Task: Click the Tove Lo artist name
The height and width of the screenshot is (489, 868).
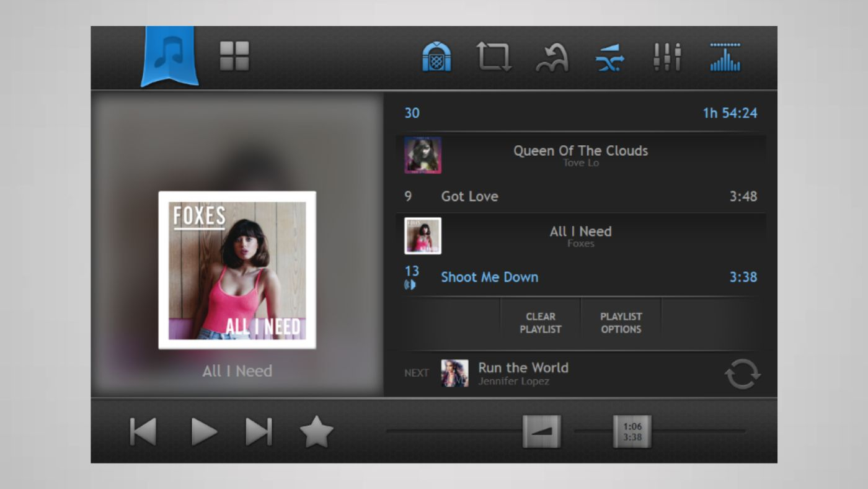Action: tap(581, 163)
